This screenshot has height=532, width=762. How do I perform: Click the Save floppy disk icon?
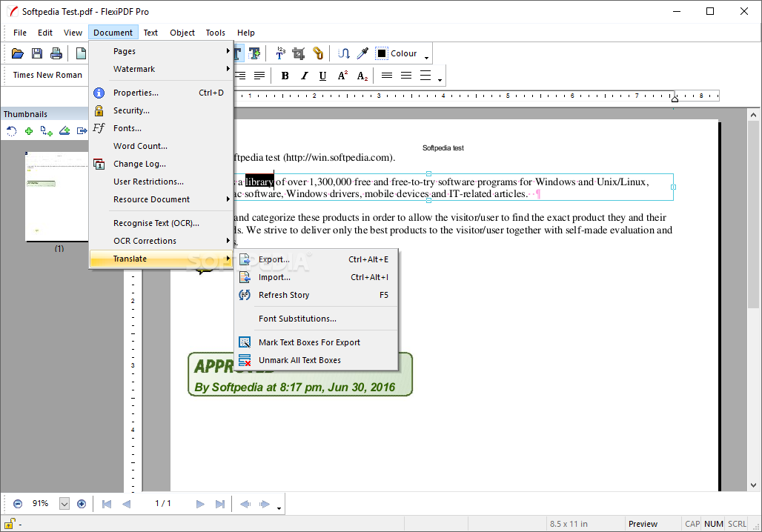37,53
